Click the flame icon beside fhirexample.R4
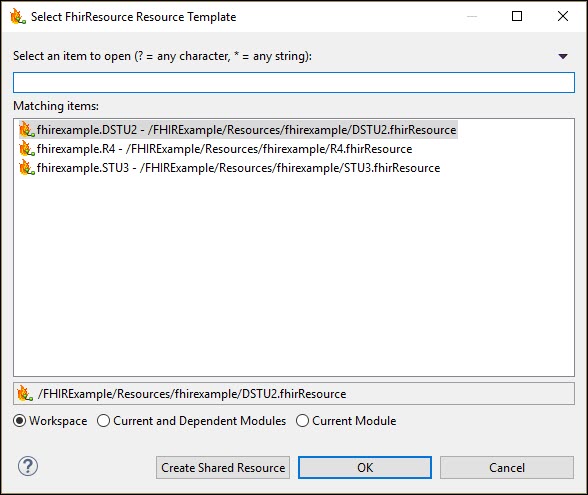Image resolution: width=588 pixels, height=495 pixels. point(27,149)
